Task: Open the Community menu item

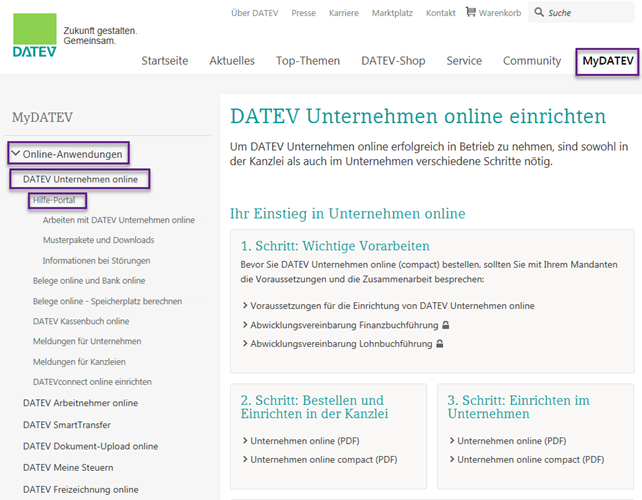Action: (532, 61)
